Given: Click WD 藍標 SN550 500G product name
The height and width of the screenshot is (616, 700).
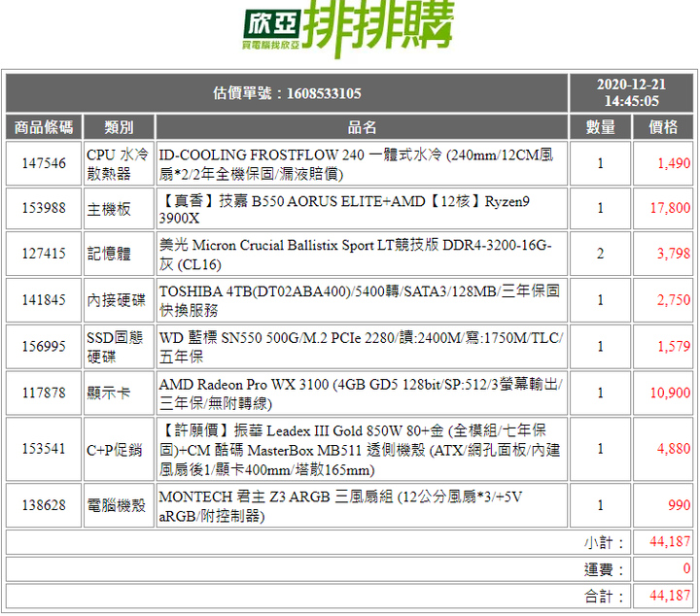Looking at the screenshot, I should 362,347.
